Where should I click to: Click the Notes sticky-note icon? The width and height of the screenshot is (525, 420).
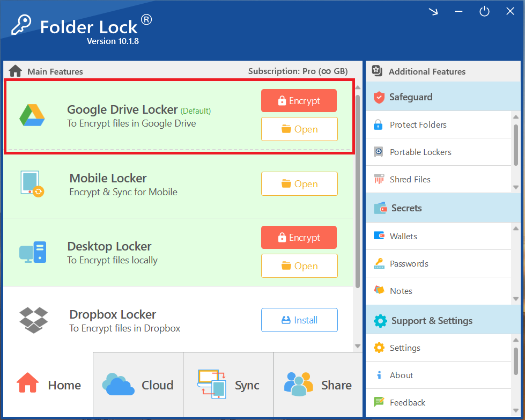[379, 290]
